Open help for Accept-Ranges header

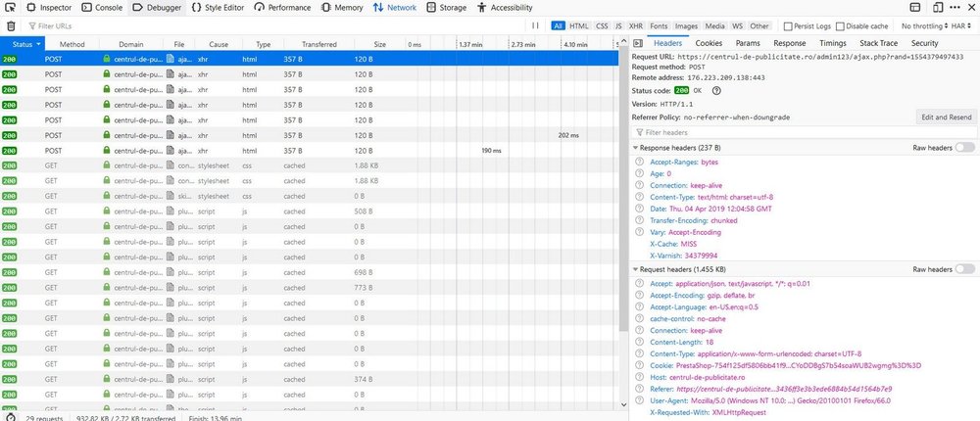coord(639,162)
